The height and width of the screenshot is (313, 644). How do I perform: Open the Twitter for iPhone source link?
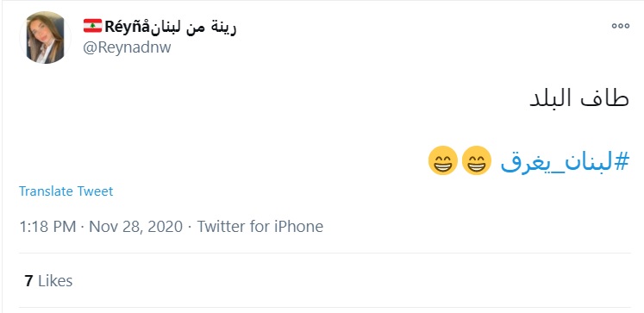[260, 227]
